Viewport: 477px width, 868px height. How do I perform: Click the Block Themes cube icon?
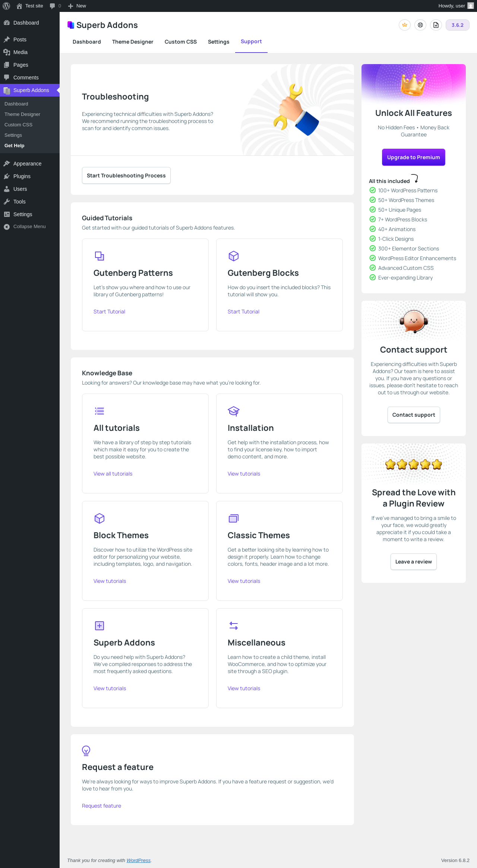99,518
